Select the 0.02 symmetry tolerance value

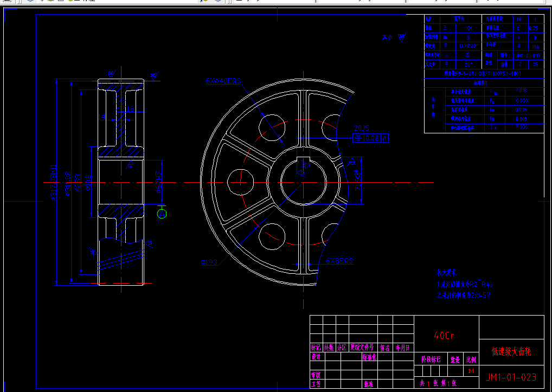click(372, 138)
